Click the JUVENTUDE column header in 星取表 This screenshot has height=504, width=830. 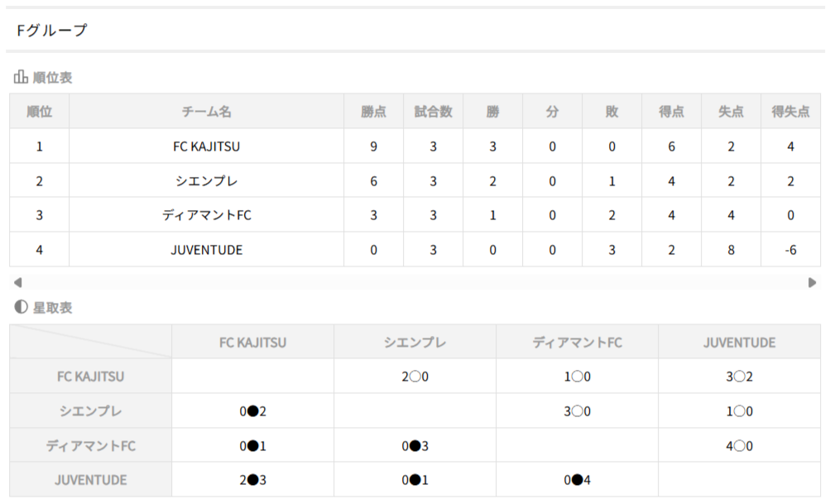(x=739, y=342)
